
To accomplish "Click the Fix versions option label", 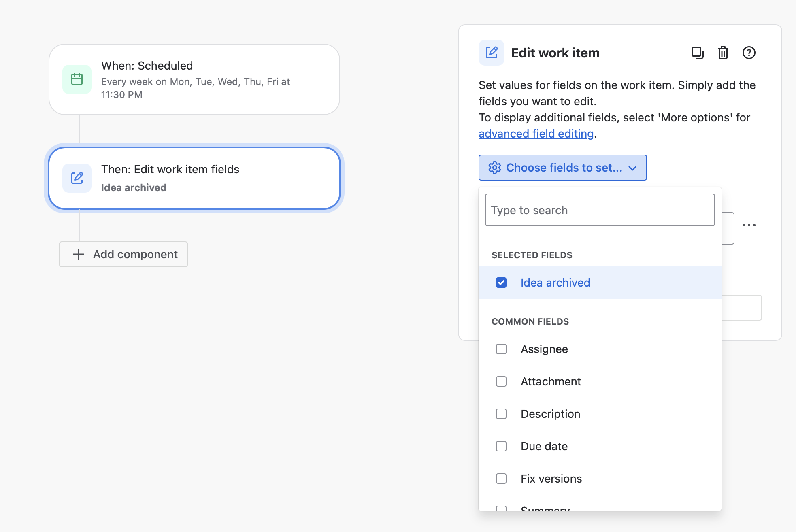I will 551,479.
